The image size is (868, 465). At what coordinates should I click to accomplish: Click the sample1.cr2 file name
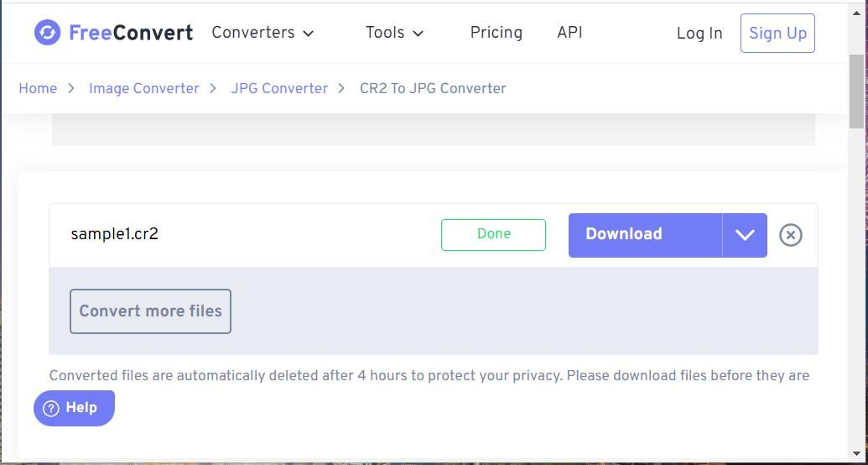pos(115,234)
